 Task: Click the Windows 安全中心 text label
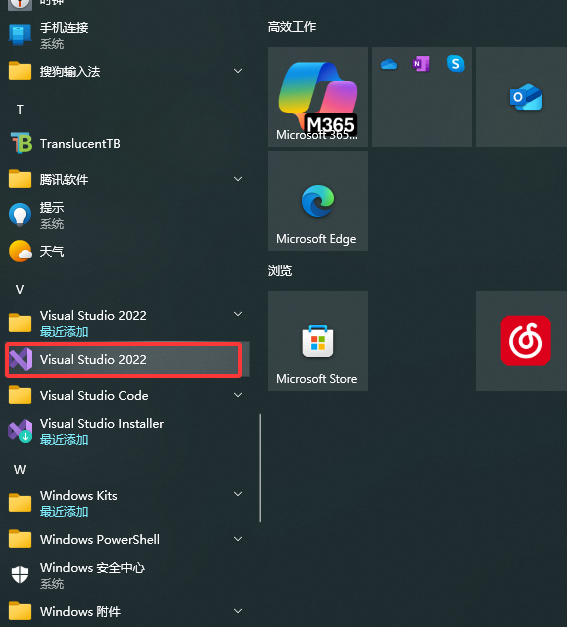pyautogui.click(x=92, y=567)
